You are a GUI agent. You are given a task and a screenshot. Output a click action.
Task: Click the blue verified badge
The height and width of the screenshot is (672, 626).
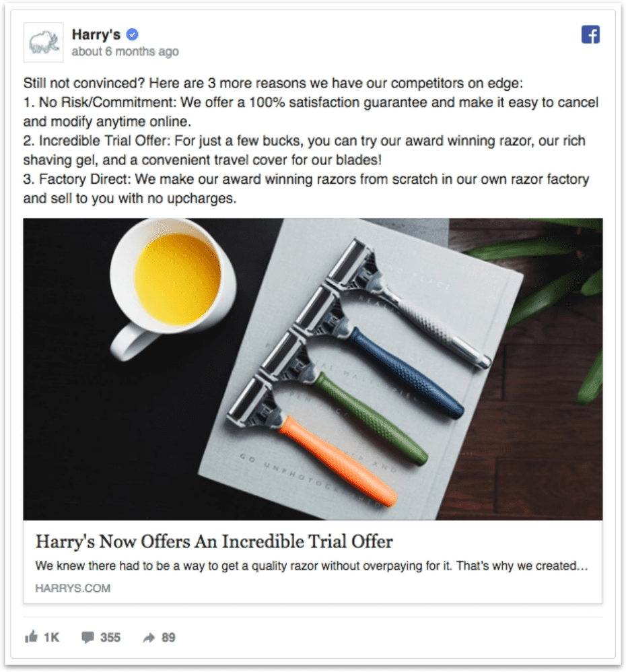coord(133,34)
